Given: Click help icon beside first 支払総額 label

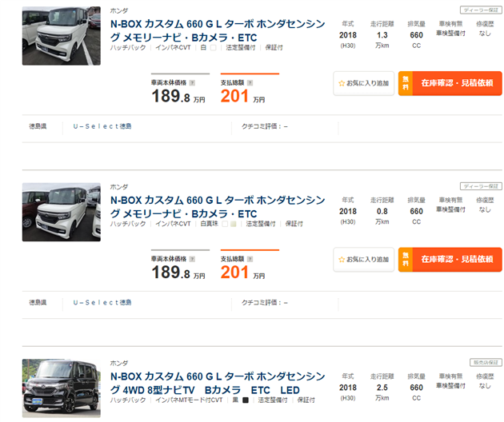Looking at the screenshot, I should point(250,82).
